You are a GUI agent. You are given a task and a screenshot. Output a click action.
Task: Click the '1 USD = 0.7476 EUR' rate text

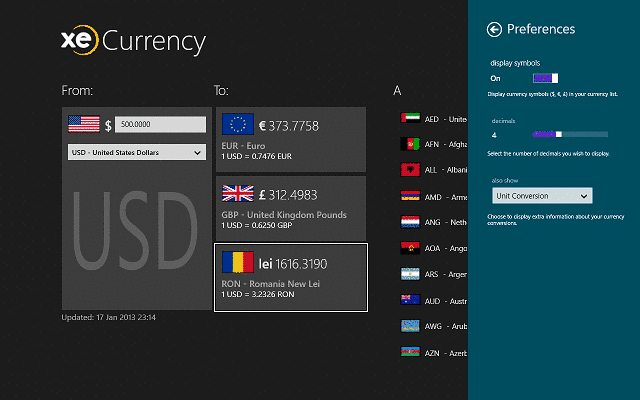click(257, 156)
